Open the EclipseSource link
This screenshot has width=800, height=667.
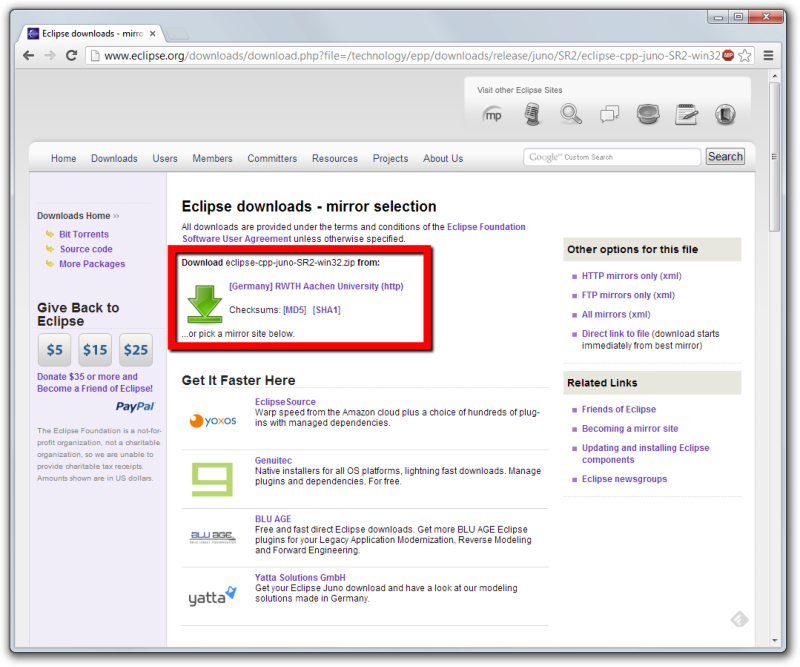click(x=285, y=402)
